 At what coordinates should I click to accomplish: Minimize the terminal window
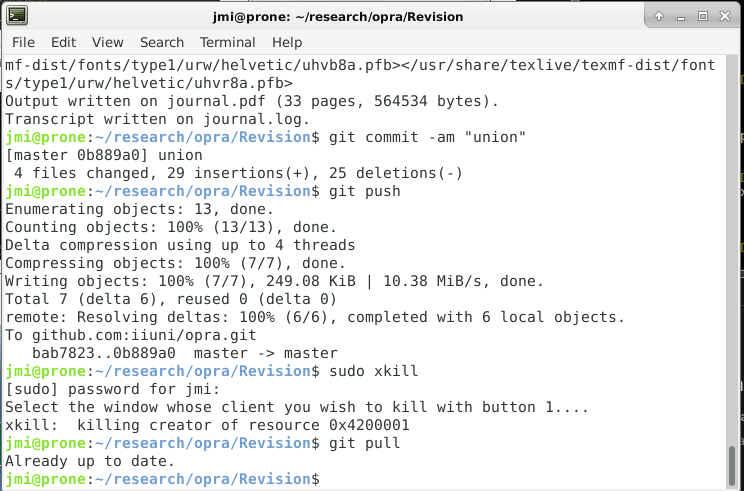(x=681, y=16)
